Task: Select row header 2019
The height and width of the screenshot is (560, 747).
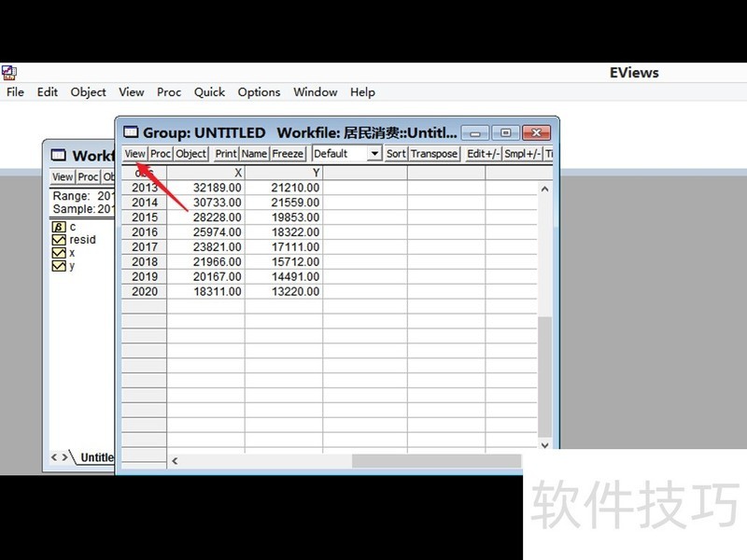Action: (x=145, y=276)
